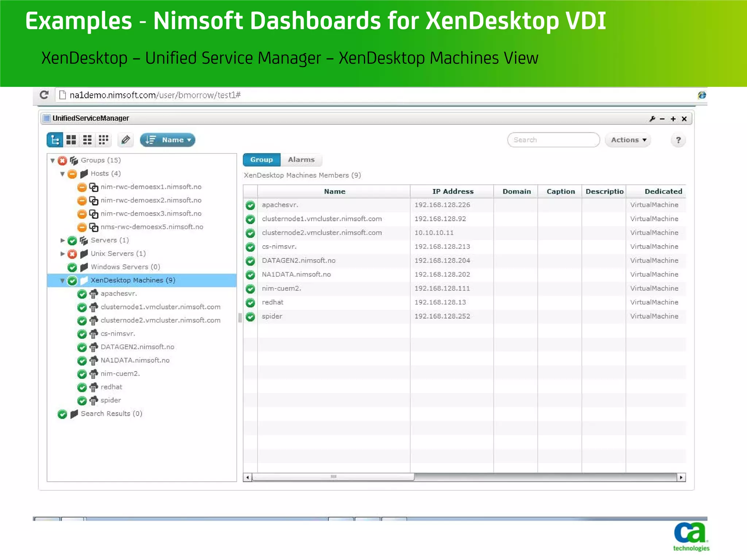Sort table by Descriptio column header
This screenshot has height=560, width=747.
click(x=604, y=191)
